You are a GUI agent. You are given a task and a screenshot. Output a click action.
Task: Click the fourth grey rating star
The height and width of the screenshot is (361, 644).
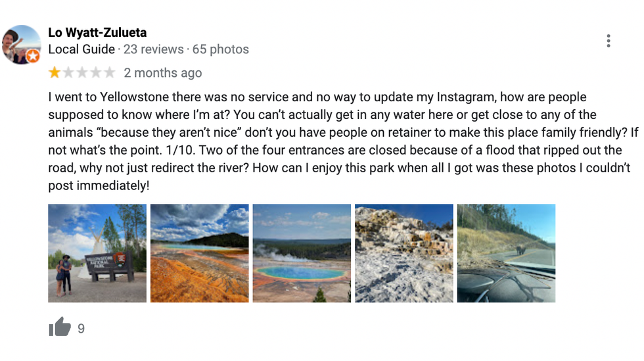96,72
